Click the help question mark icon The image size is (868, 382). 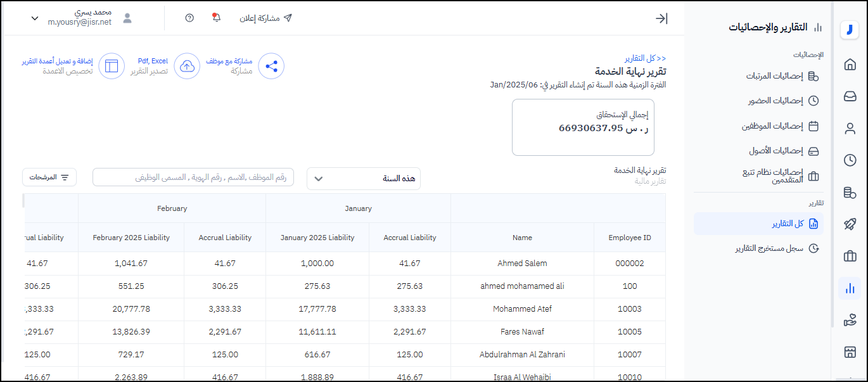click(x=189, y=18)
